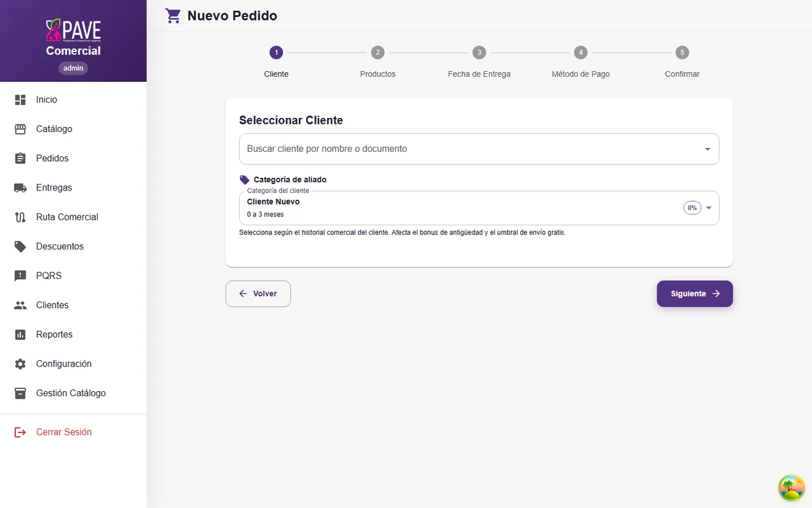812x508 pixels.
Task: Go to step 1 Cliente
Action: pyautogui.click(x=276, y=62)
